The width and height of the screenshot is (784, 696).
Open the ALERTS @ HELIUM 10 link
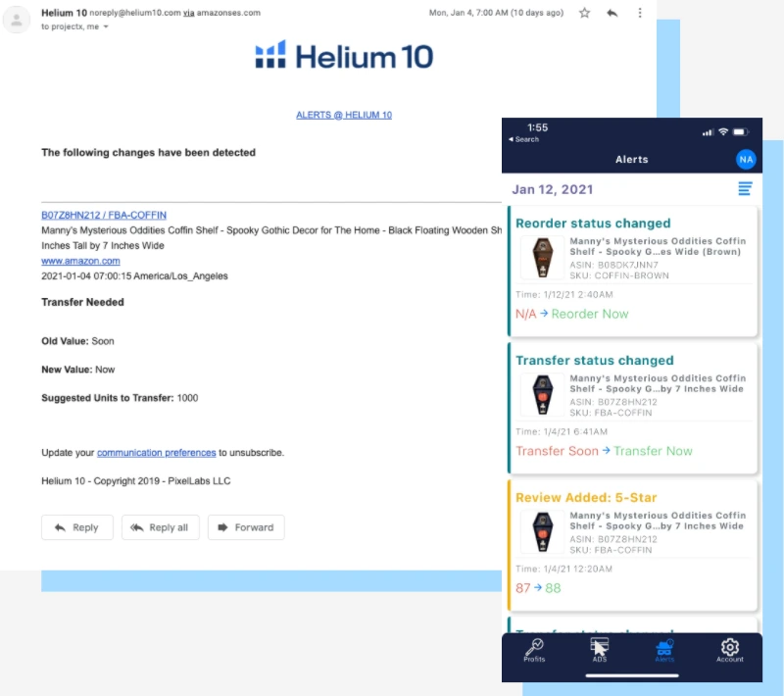[344, 115]
